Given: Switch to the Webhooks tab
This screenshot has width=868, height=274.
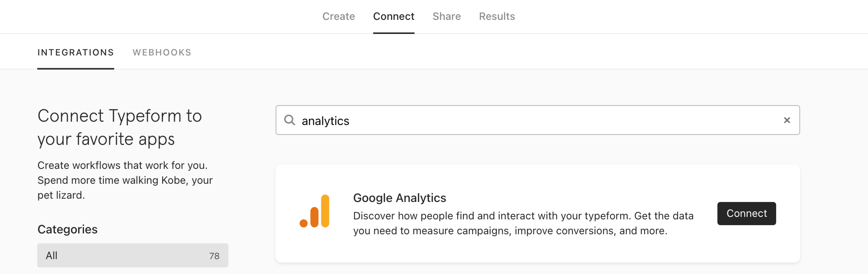Looking at the screenshot, I should pos(162,52).
